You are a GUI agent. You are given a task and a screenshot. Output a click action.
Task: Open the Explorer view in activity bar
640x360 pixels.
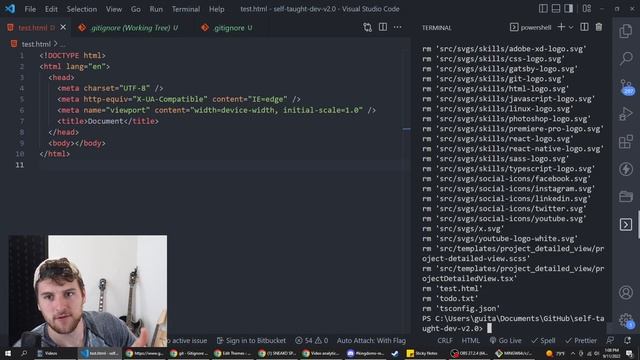tap(626, 31)
